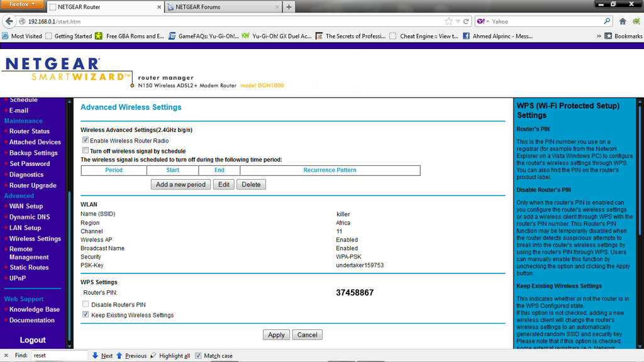
Task: Open Free GBA Roms bookmark
Action: click(x=130, y=36)
